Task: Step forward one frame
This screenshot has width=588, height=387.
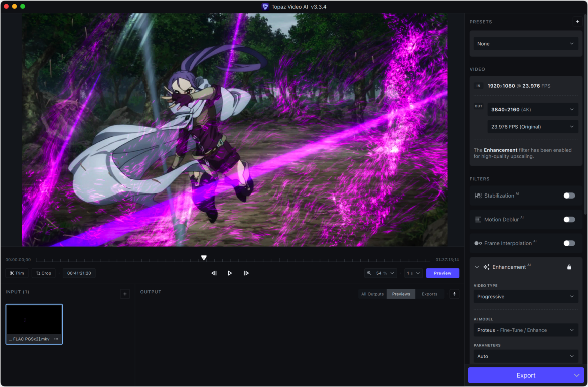Action: [246, 273]
